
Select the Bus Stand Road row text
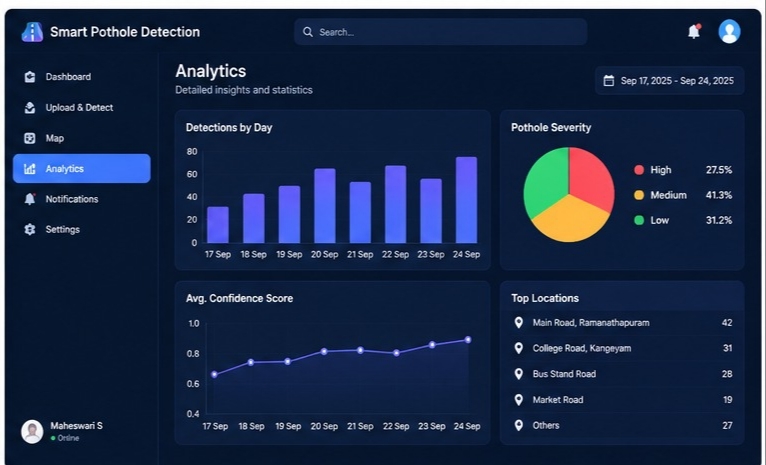[564, 374]
